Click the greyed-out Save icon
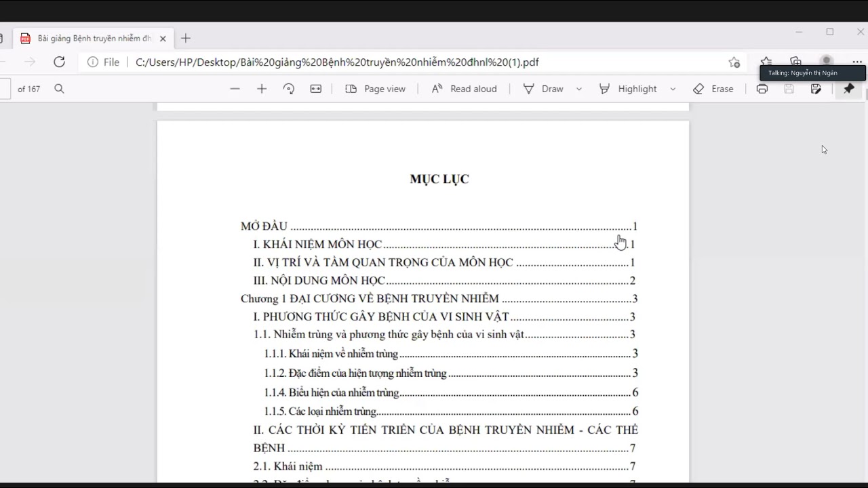Screen dimensions: 868x488 point(789,89)
